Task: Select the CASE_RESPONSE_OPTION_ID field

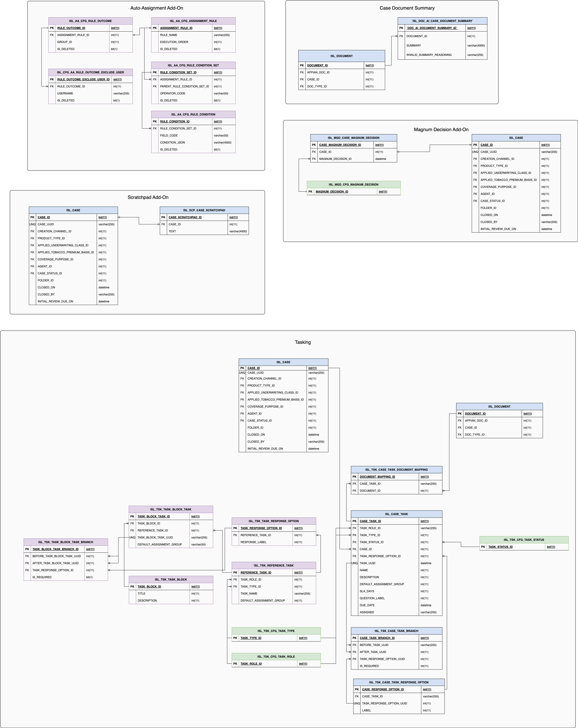Action: (399, 689)
